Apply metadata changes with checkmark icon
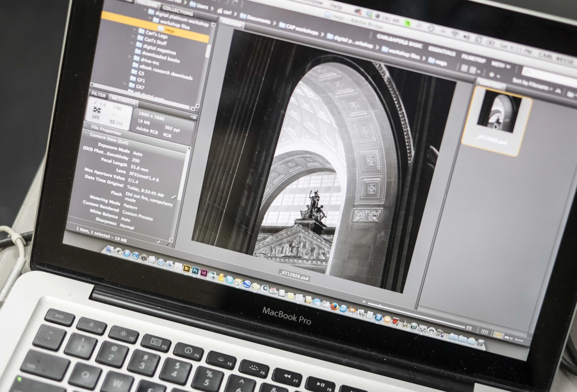 click(x=168, y=244)
